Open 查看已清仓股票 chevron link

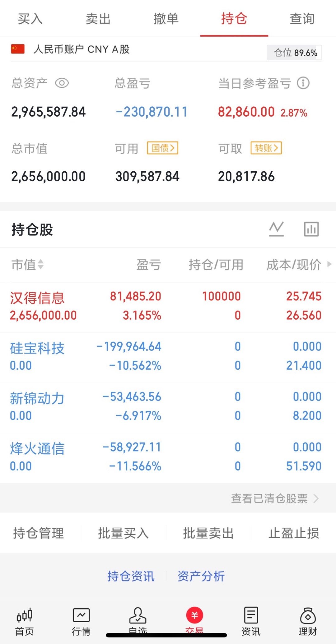point(275,498)
